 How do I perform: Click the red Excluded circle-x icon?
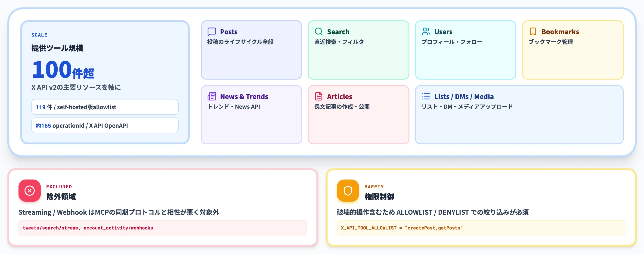click(x=30, y=191)
